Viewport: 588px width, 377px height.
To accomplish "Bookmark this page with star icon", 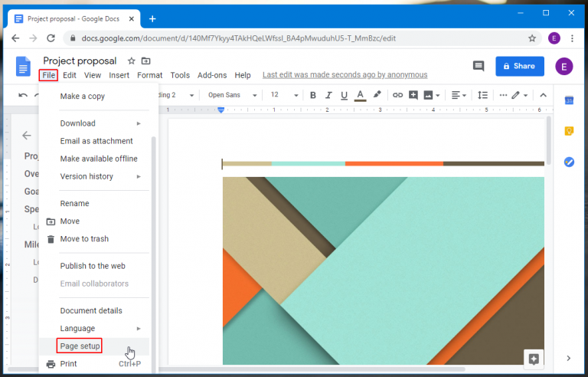I will 532,38.
